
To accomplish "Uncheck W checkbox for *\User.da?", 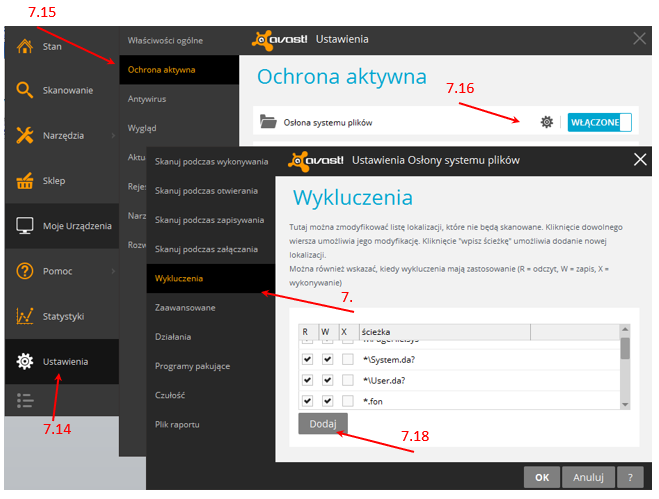I will tap(327, 380).
